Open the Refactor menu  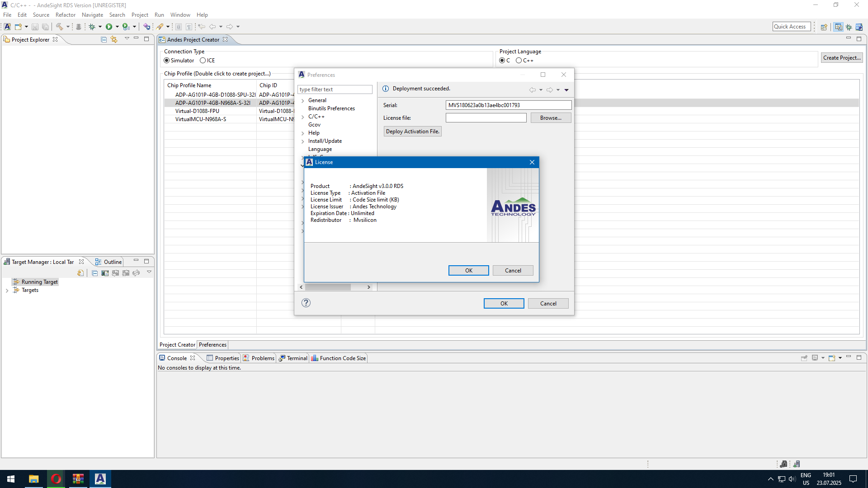coord(66,15)
